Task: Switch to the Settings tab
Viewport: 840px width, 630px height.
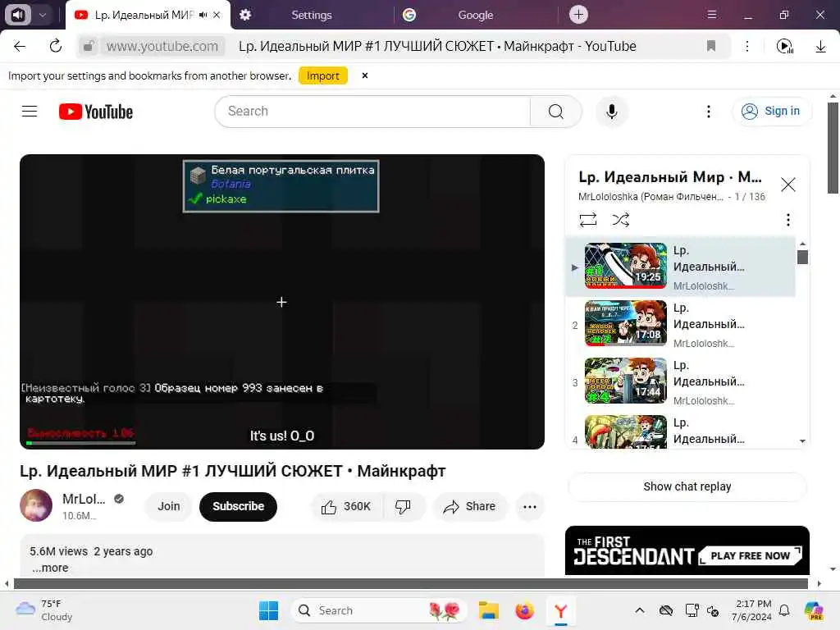Action: (x=311, y=15)
